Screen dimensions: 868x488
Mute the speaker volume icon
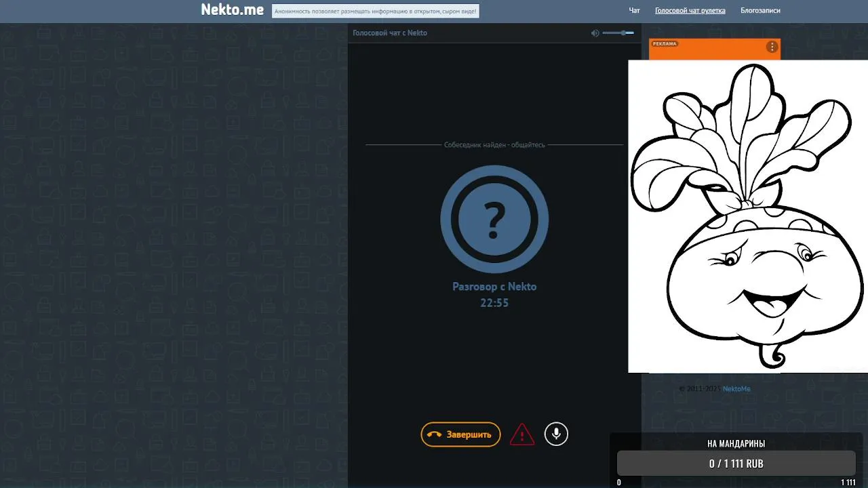595,33
